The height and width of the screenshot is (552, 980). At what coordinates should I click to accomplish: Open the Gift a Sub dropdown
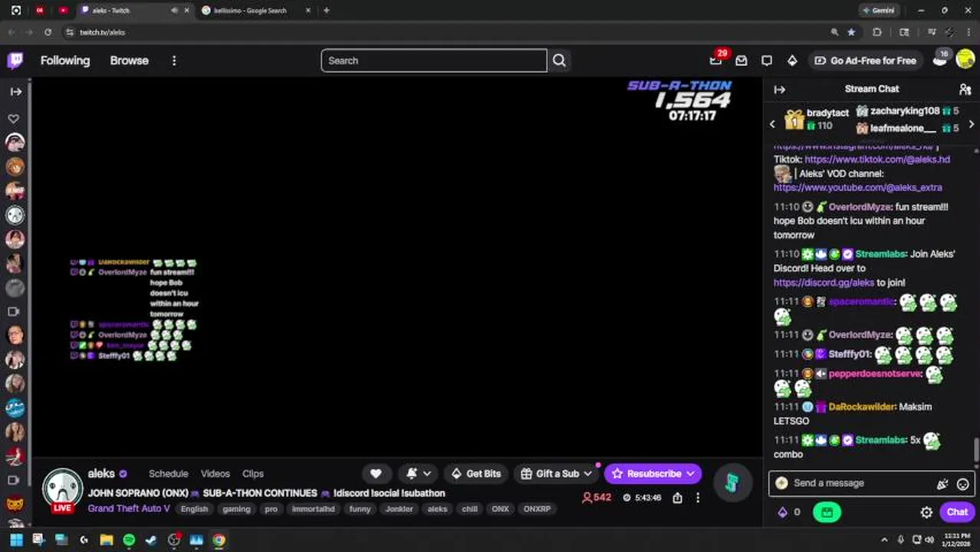tap(556, 474)
